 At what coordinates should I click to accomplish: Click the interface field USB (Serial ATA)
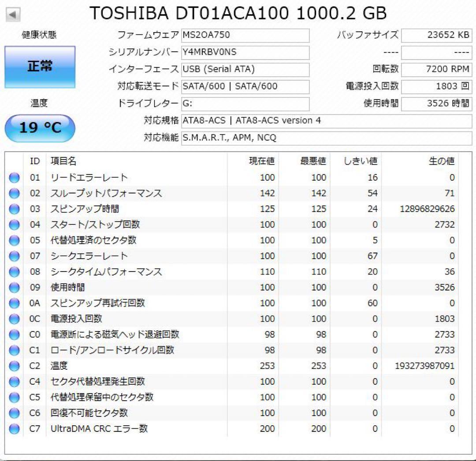click(245, 70)
